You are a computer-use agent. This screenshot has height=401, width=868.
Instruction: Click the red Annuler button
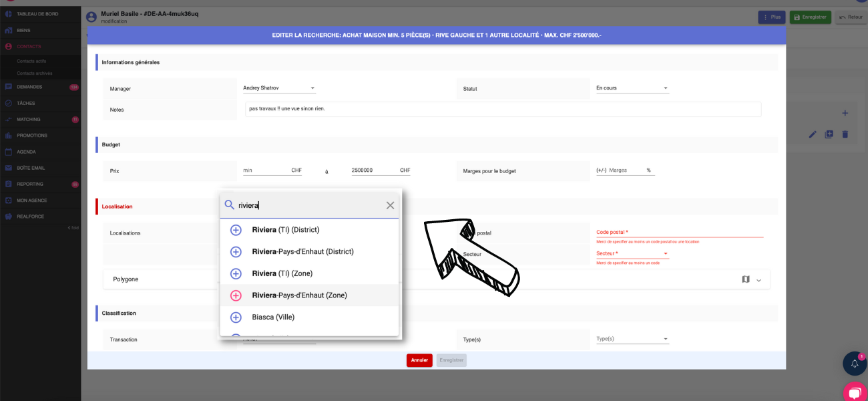[x=419, y=360]
